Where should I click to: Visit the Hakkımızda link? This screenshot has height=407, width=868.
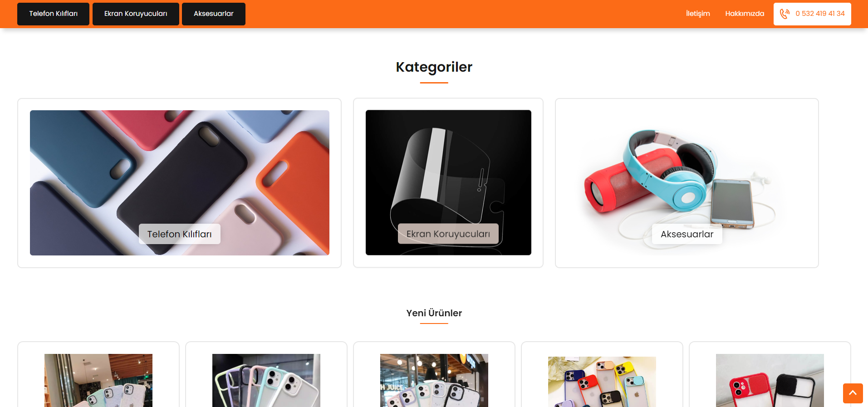point(744,14)
